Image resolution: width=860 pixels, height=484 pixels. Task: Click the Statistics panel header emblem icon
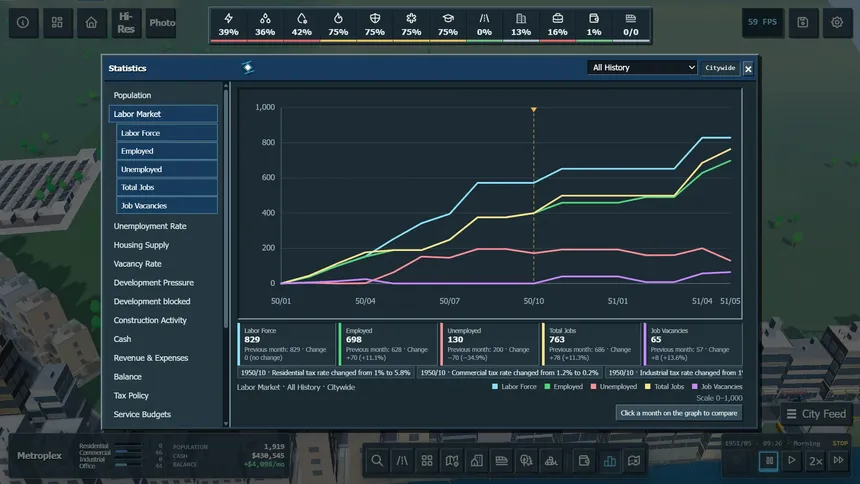[248, 67]
